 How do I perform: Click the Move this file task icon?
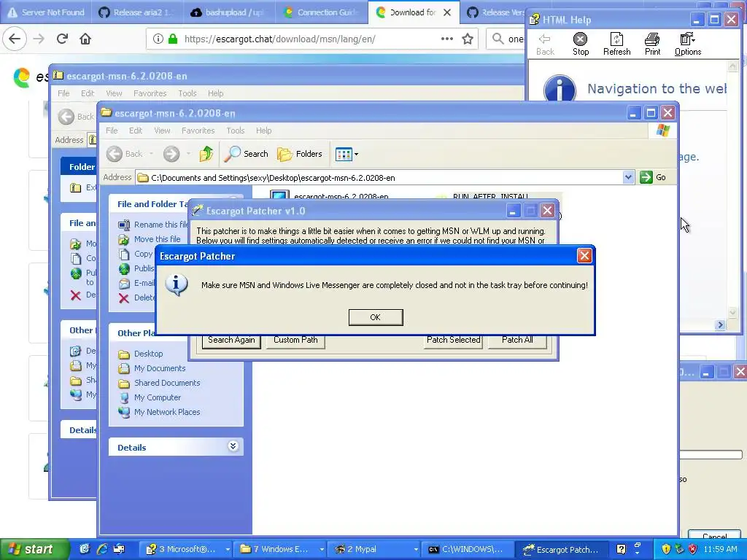[124, 239]
